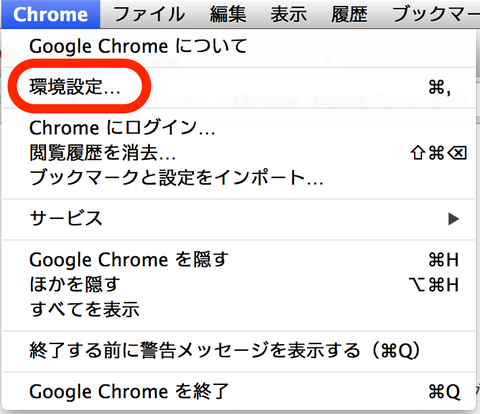Open the 表示 menu
Screen dimensions: 480x414
tap(288, 14)
